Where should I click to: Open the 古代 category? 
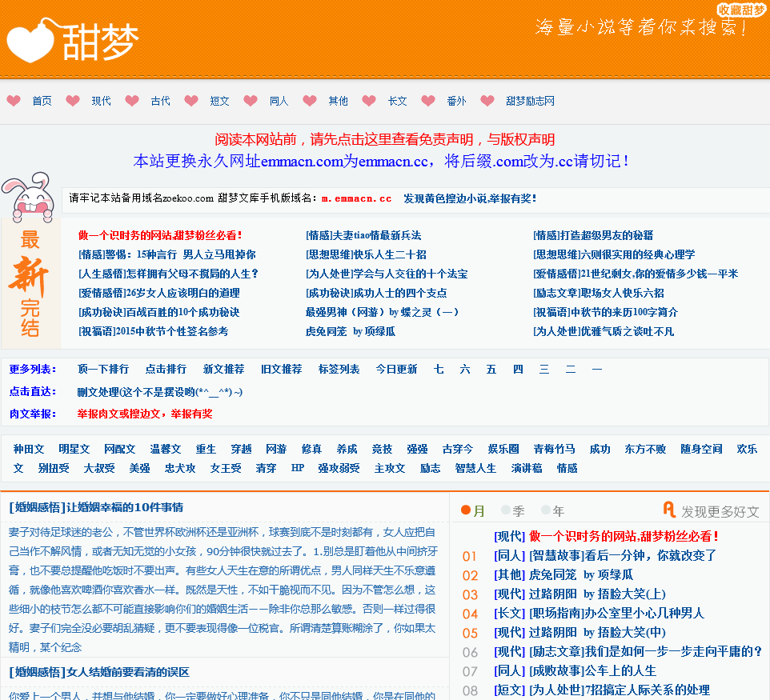click(x=161, y=101)
